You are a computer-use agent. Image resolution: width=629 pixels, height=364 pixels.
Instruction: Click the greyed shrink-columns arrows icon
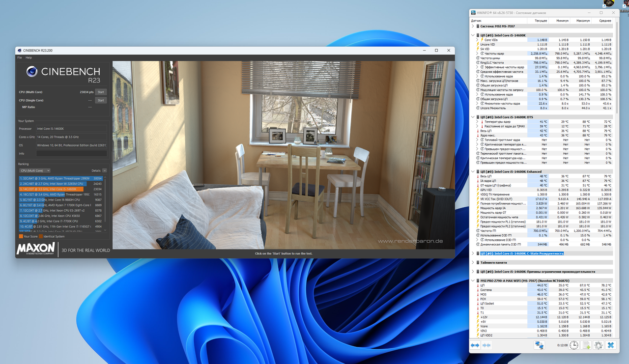click(x=486, y=345)
